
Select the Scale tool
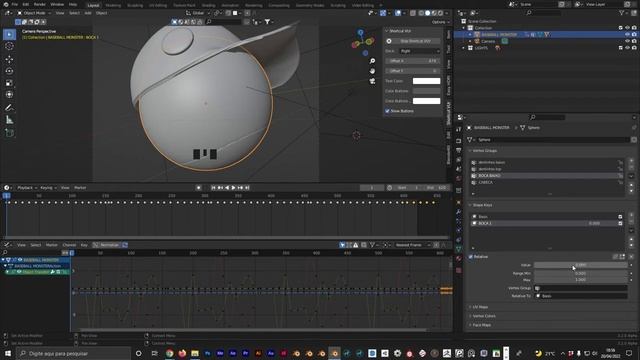coord(9,83)
